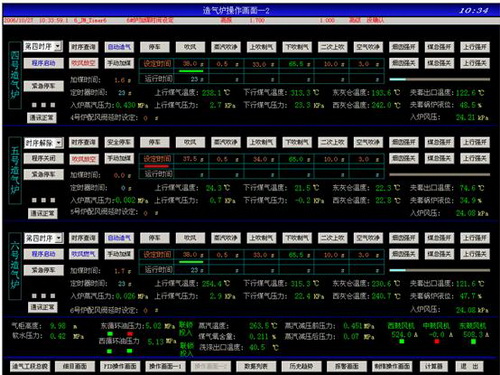Viewport: 500px width, 375px height.
Task: Click 自动造气 button in furnace four row
Action: pos(119,47)
